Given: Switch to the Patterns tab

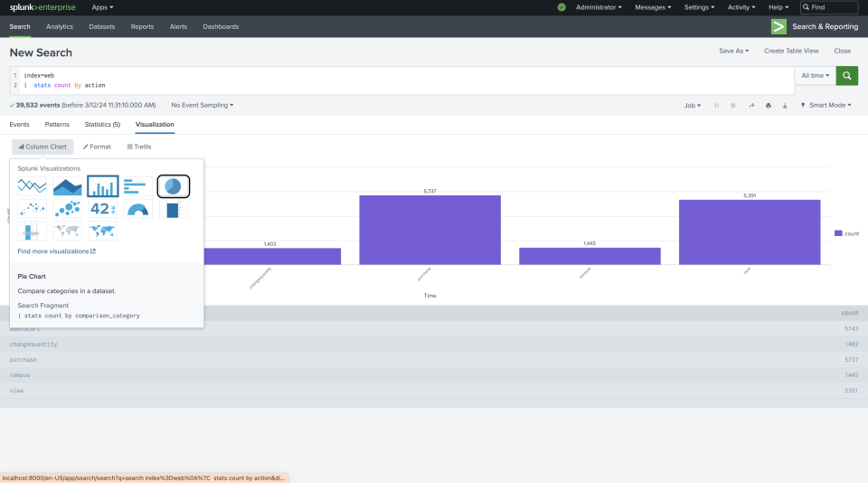Looking at the screenshot, I should click(57, 125).
